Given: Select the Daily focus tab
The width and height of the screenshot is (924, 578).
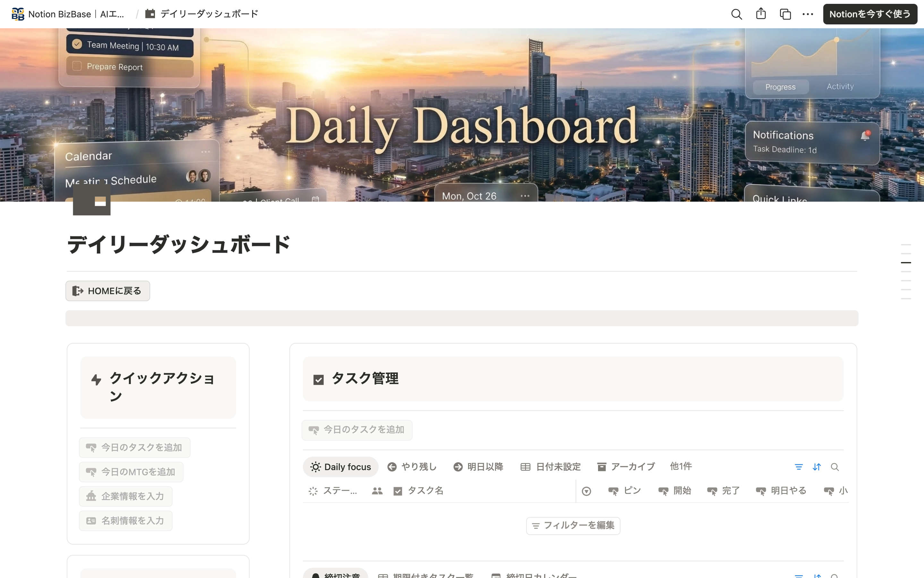Looking at the screenshot, I should pos(341,467).
